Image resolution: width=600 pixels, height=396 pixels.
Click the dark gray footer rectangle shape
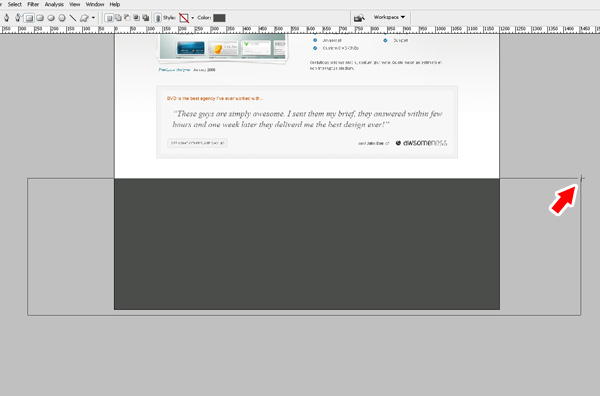coord(307,244)
